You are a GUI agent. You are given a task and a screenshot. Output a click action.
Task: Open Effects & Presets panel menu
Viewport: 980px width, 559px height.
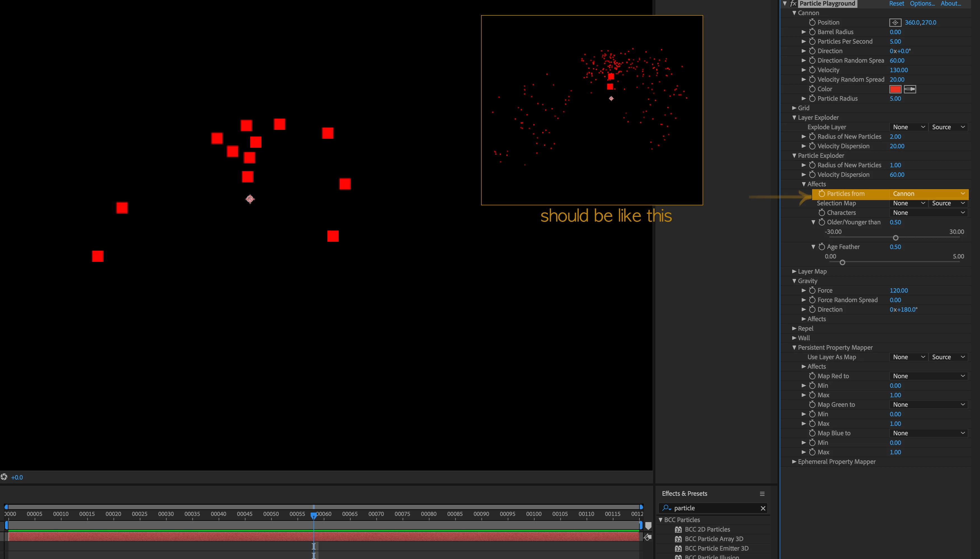coord(762,494)
